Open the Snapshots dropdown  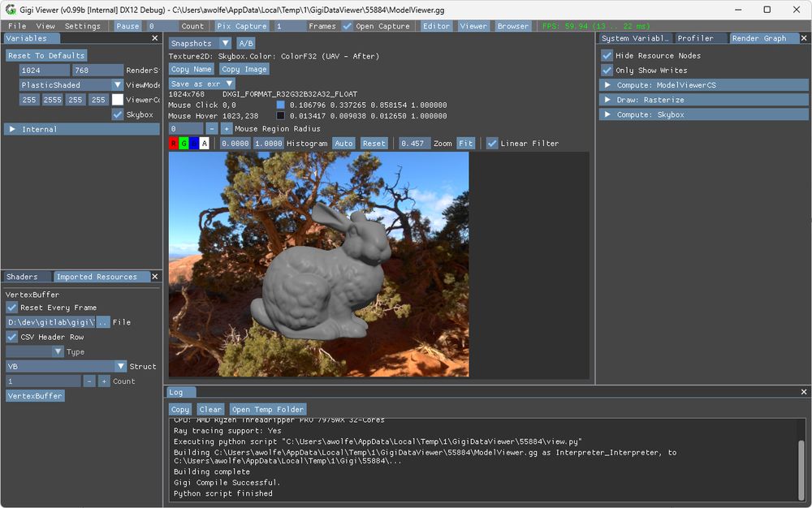(x=200, y=44)
